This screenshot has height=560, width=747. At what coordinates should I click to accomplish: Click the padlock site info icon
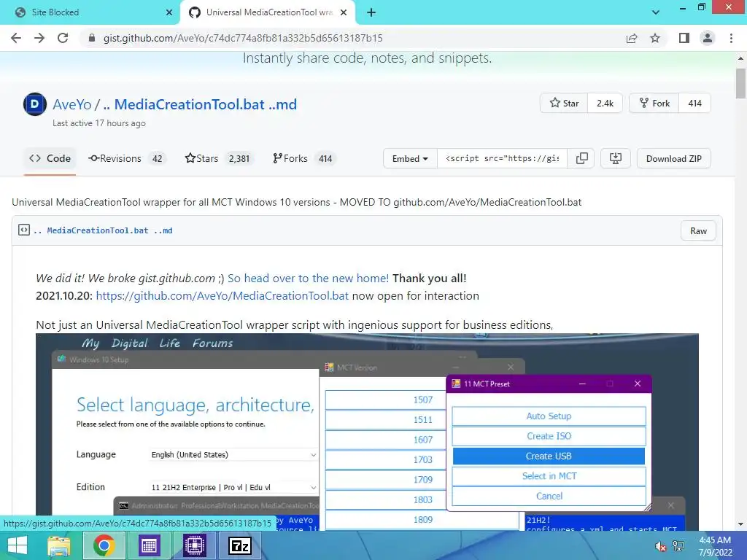pos(92,38)
